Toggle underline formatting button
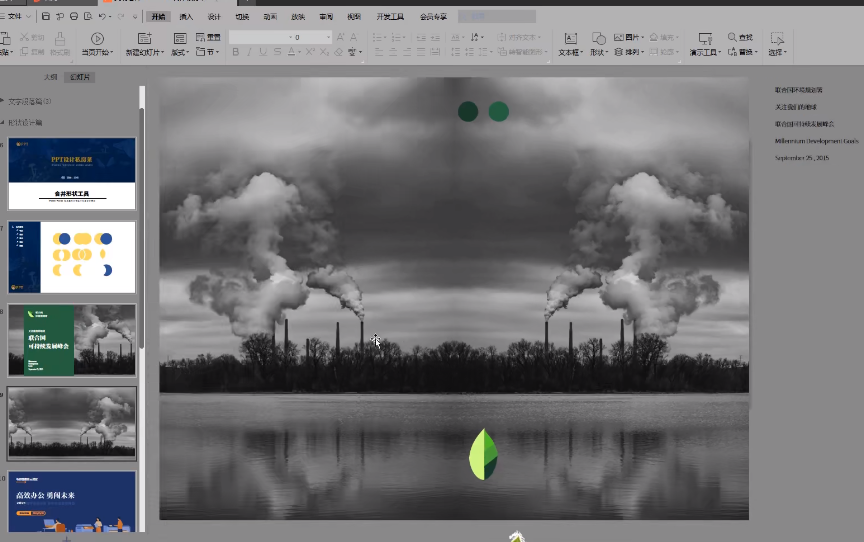This screenshot has height=542, width=864. coord(263,52)
